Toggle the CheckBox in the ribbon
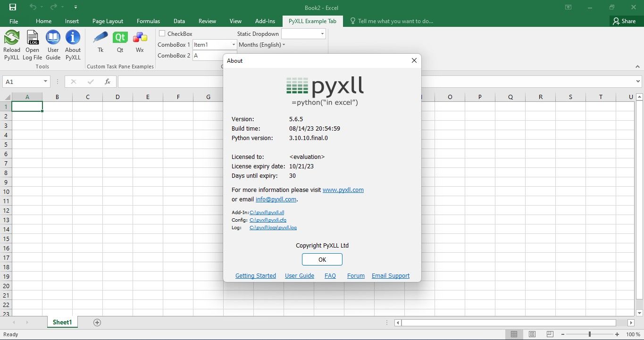644x340 pixels. coord(162,33)
